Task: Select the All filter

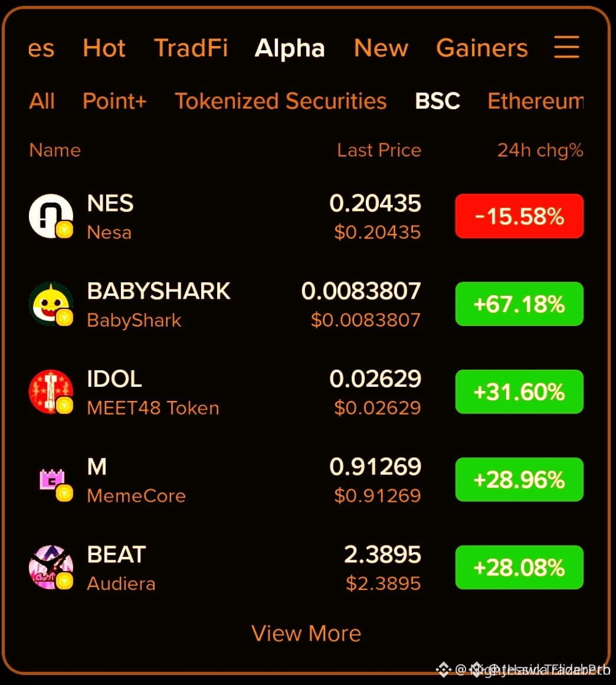Action: [x=42, y=101]
